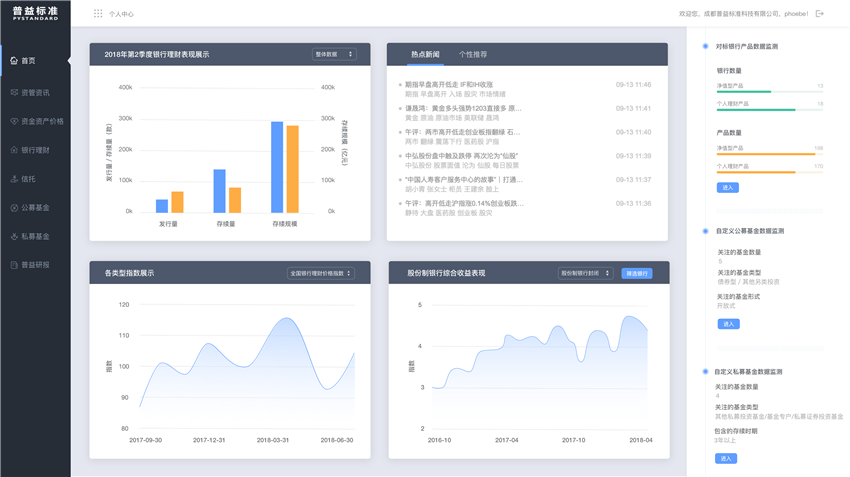Click the 信托 trust icon
The width and height of the screenshot is (850, 477).
pos(14,179)
